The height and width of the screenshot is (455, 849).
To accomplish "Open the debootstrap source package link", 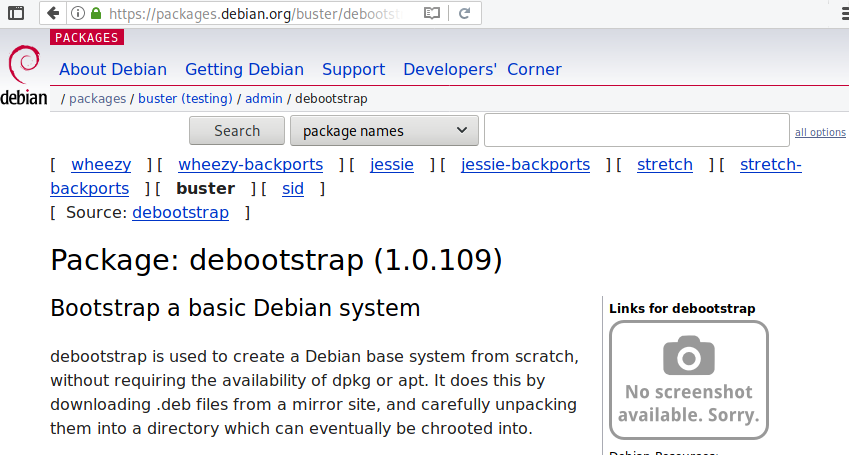I will pos(180,212).
